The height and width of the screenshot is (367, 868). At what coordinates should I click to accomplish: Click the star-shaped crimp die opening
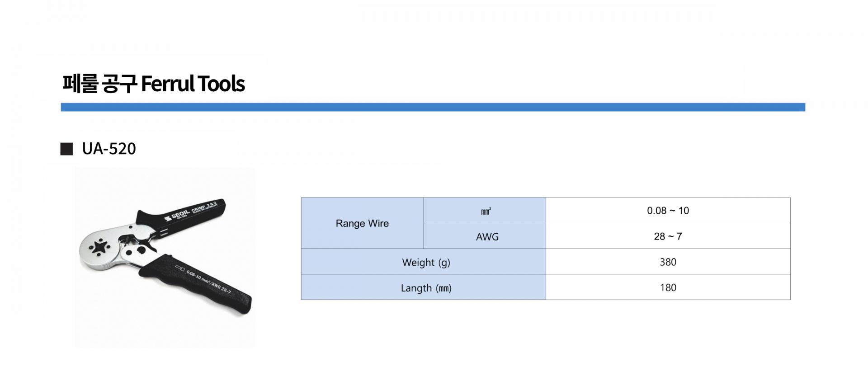point(99,248)
